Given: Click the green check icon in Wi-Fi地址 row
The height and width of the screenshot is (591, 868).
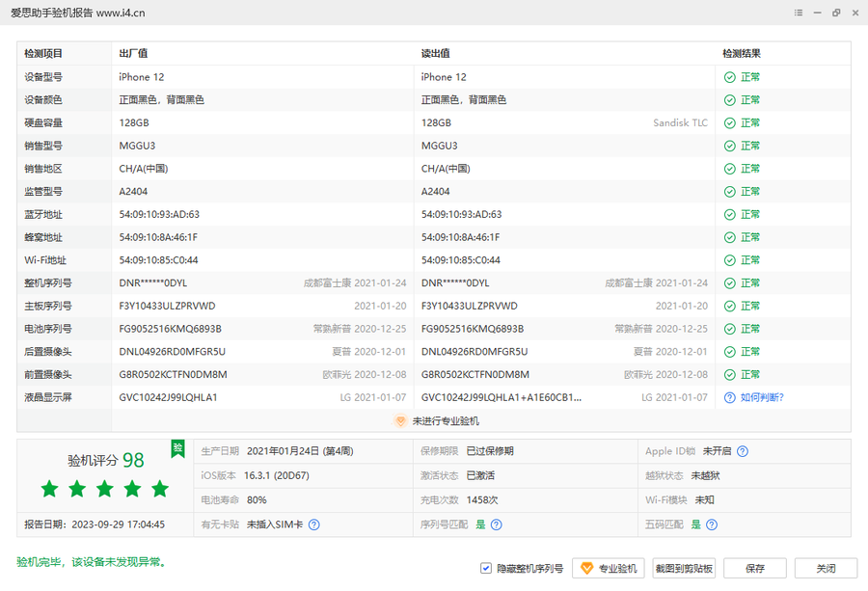Looking at the screenshot, I should coord(730,260).
